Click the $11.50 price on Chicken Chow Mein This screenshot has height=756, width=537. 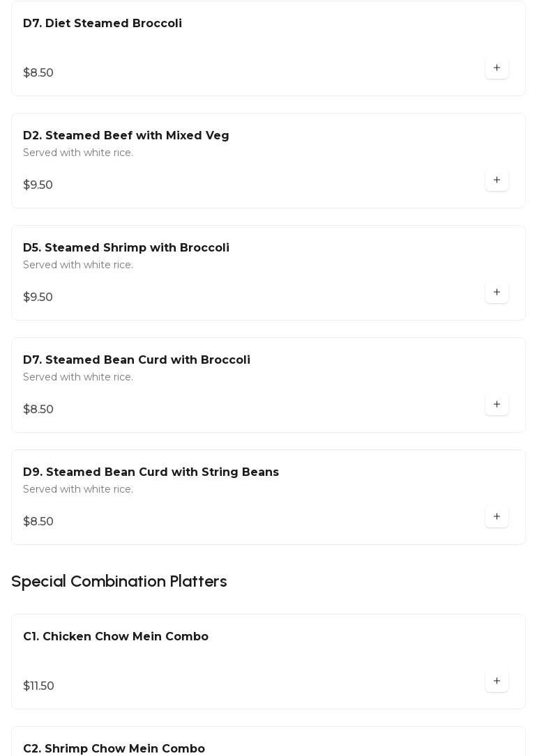(x=38, y=686)
